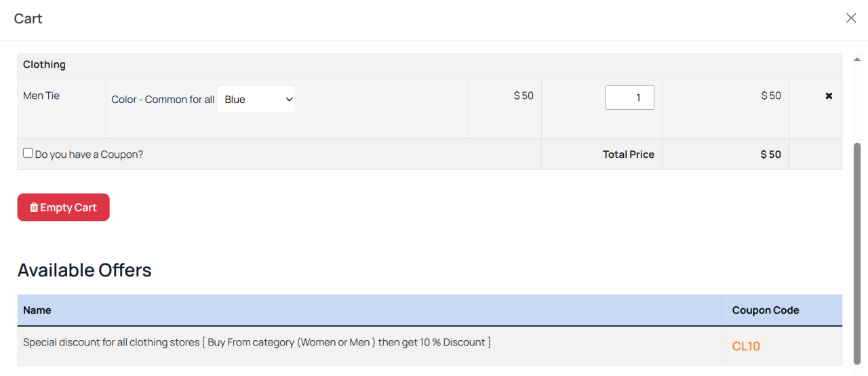Click the Name column header in offers
Image resolution: width=868 pixels, height=376 pixels.
[37, 310]
